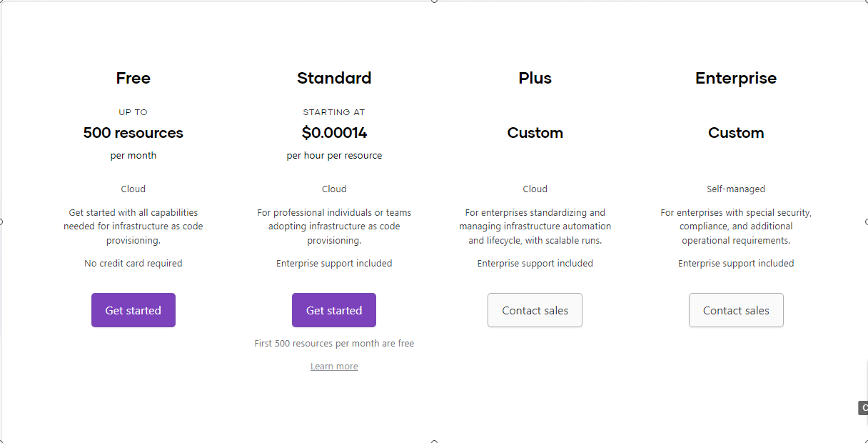Click Get started under the Free plan

pyautogui.click(x=133, y=310)
